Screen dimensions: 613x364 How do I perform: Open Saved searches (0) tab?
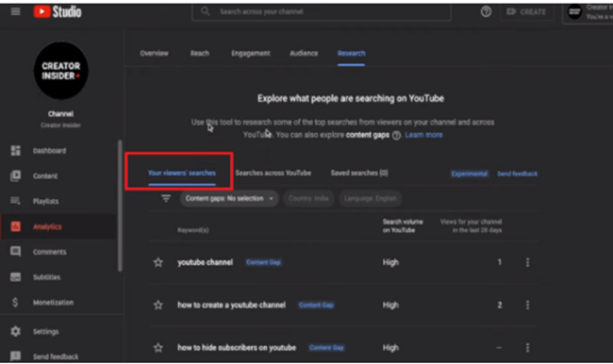(359, 173)
